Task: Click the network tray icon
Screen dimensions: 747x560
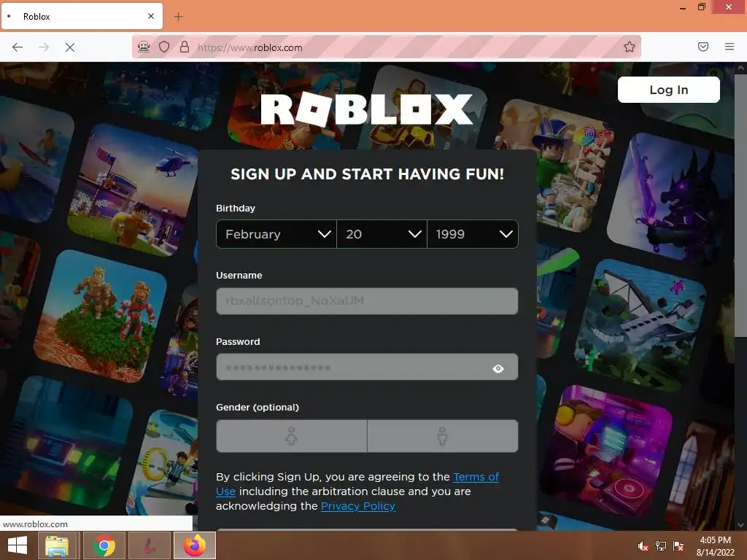Action: (x=661, y=546)
